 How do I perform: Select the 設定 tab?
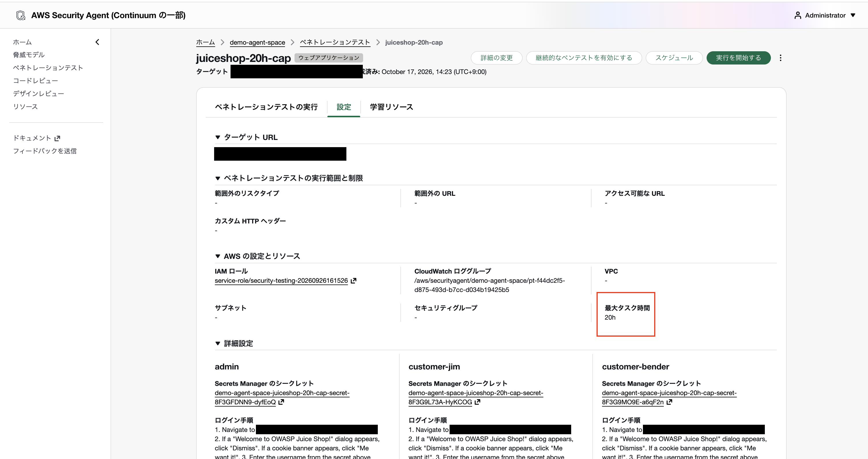pos(344,107)
